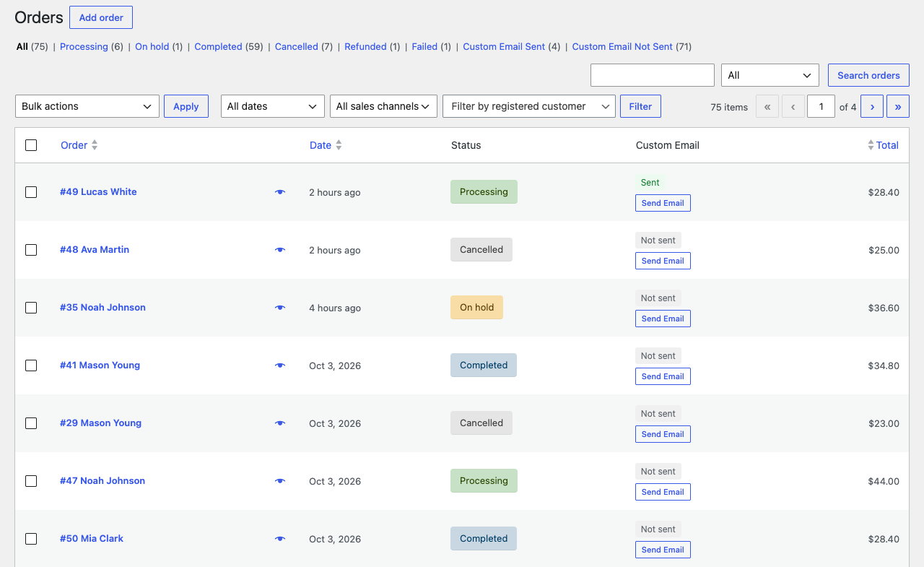Click the current page number field

[821, 106]
